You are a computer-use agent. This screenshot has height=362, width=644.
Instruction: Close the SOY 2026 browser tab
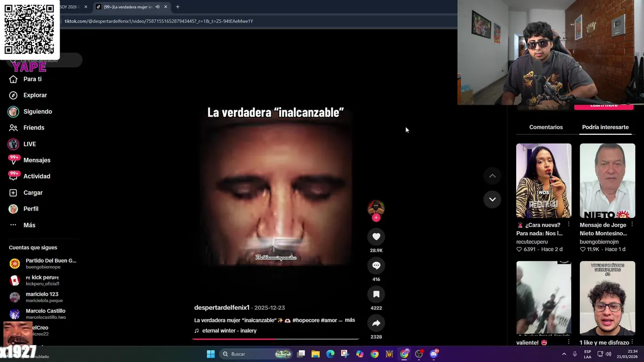click(x=86, y=7)
